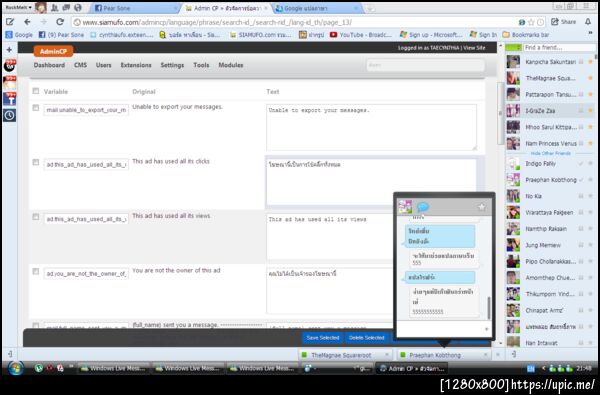This screenshot has width=600, height=395.
Task: Open the Share button in the toolbar
Action: (563, 22)
